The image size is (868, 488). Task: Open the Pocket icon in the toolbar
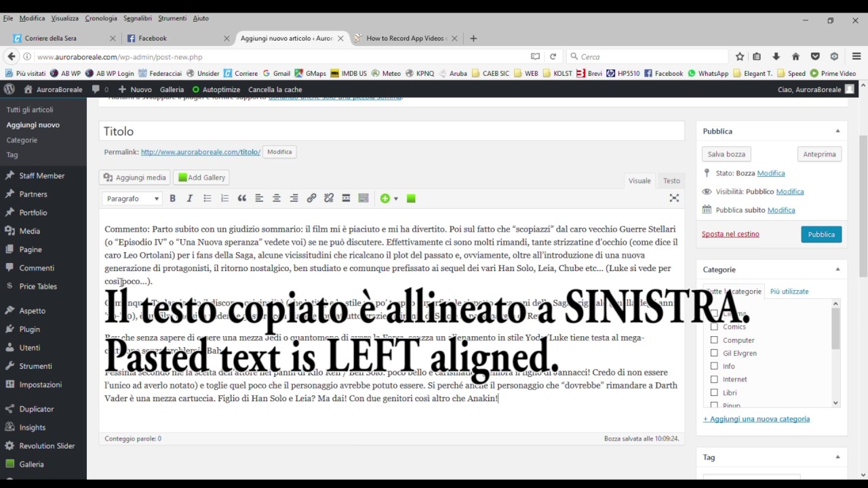815,57
